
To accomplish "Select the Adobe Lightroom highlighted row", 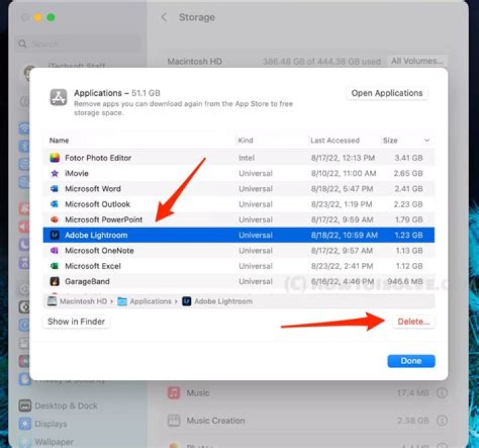I will pyautogui.click(x=239, y=235).
